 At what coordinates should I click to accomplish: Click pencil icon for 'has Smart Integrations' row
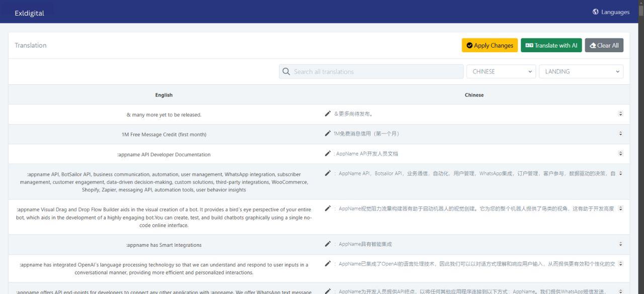coord(328,244)
